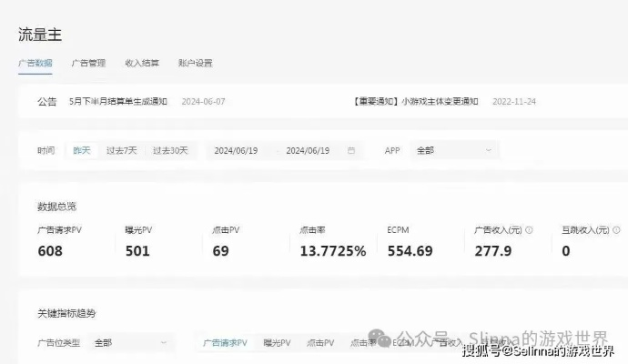Open the 广告管理 tab
Viewport: 628px width, 364px height.
(88, 63)
